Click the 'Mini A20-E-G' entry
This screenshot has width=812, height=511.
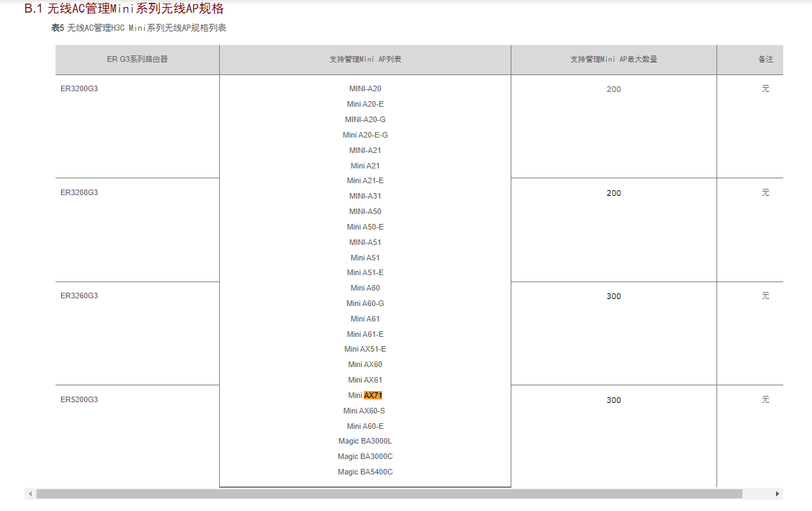(x=365, y=135)
